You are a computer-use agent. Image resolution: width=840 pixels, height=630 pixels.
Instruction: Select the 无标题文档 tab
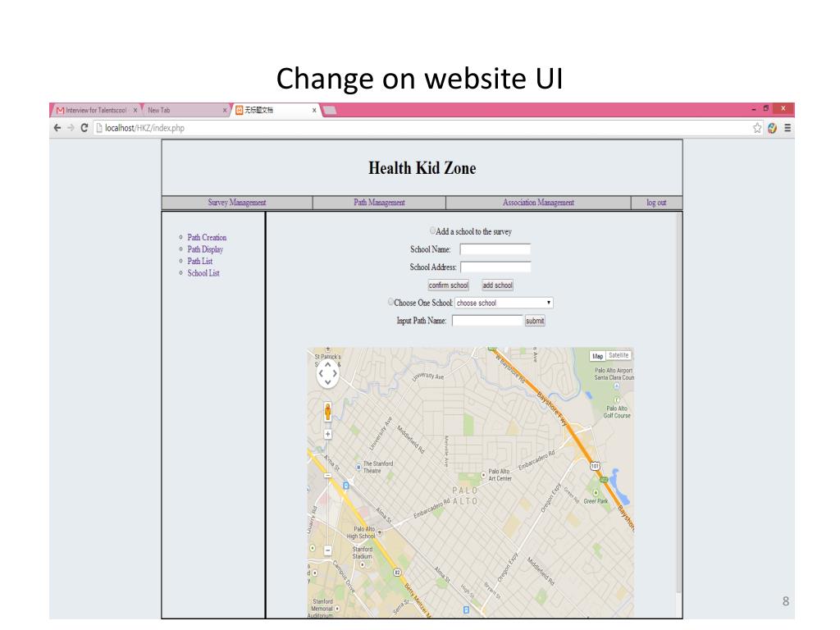[274, 111]
